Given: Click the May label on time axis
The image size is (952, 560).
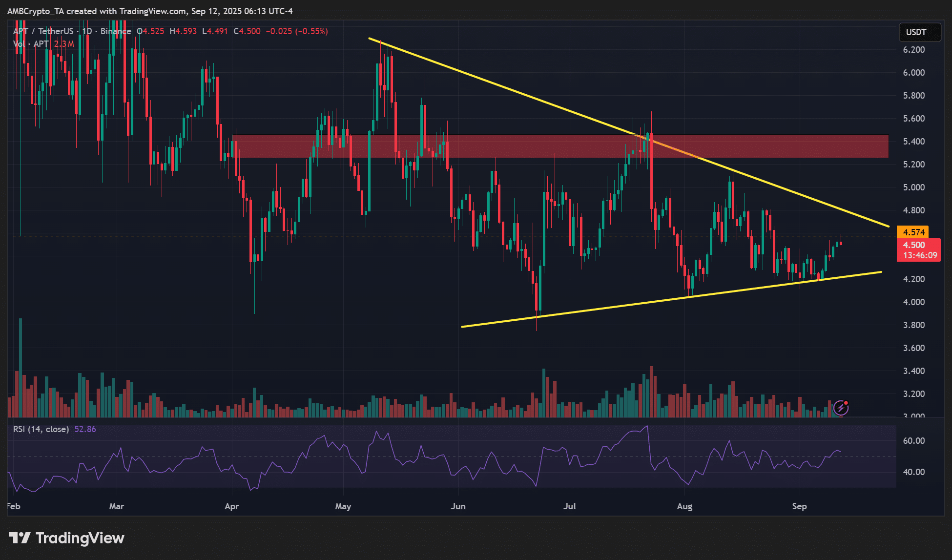Looking at the screenshot, I should 343,506.
